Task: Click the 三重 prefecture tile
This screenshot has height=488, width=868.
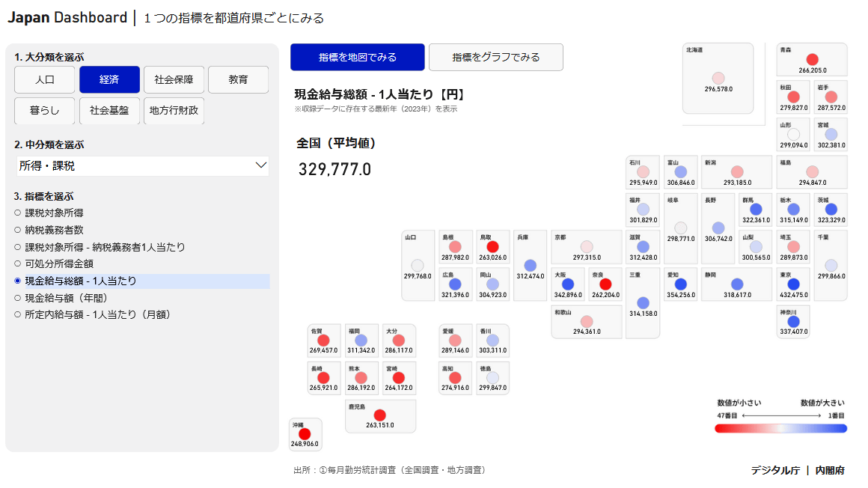Action: coord(643,303)
